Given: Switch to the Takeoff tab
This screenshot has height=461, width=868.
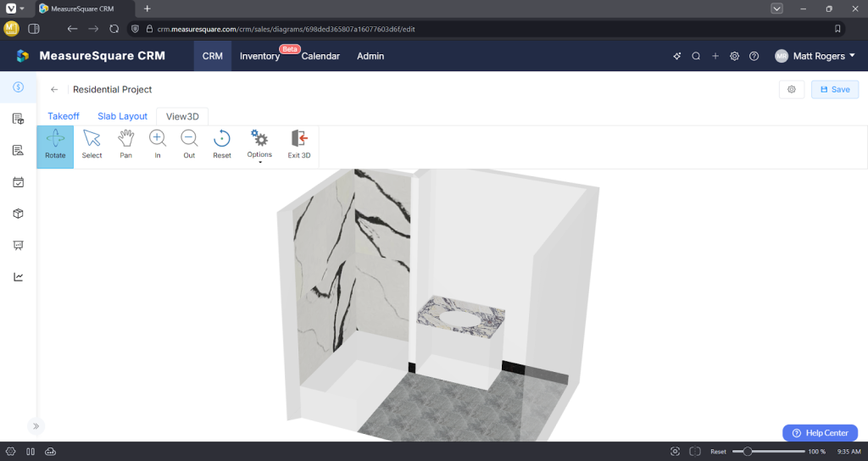Looking at the screenshot, I should (64, 116).
